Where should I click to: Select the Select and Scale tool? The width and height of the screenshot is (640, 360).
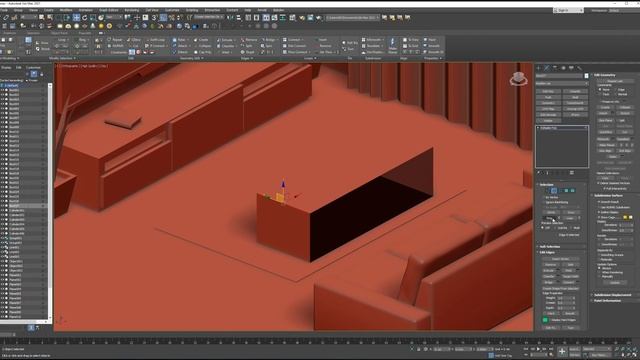[93, 18]
